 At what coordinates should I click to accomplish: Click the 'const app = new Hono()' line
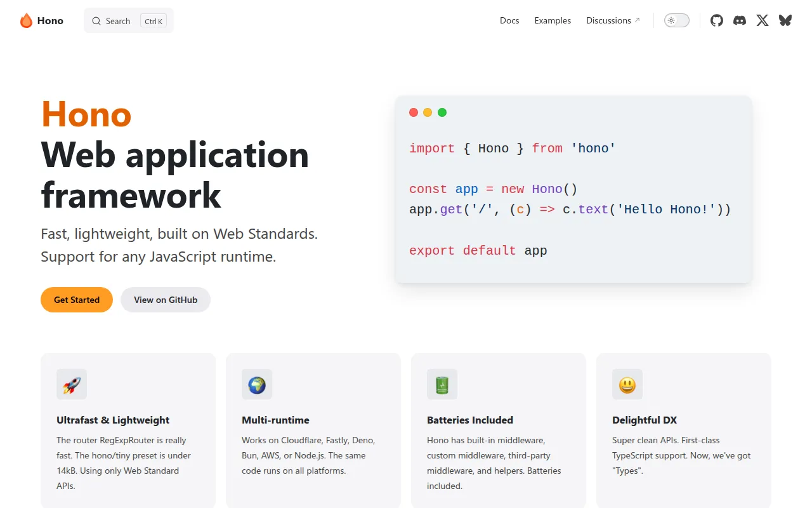point(494,189)
